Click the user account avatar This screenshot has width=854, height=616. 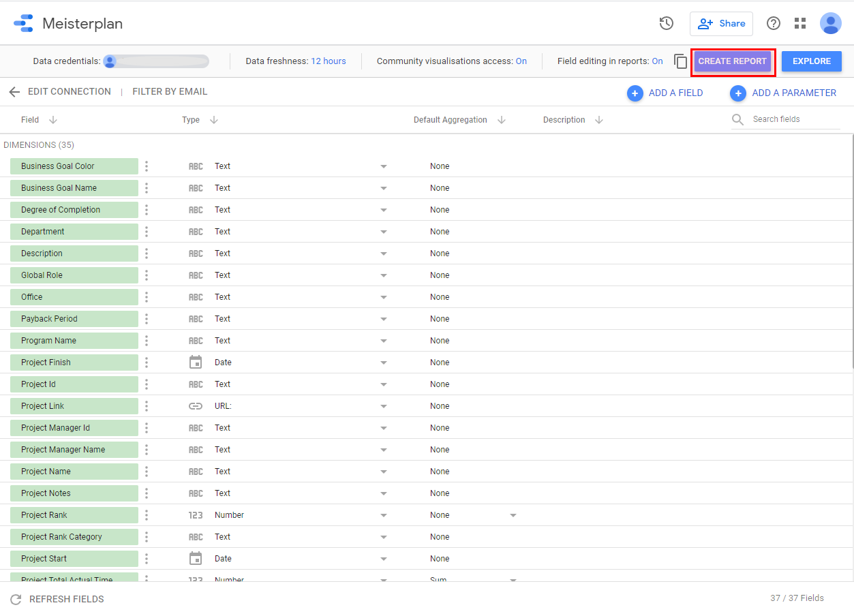coord(830,24)
